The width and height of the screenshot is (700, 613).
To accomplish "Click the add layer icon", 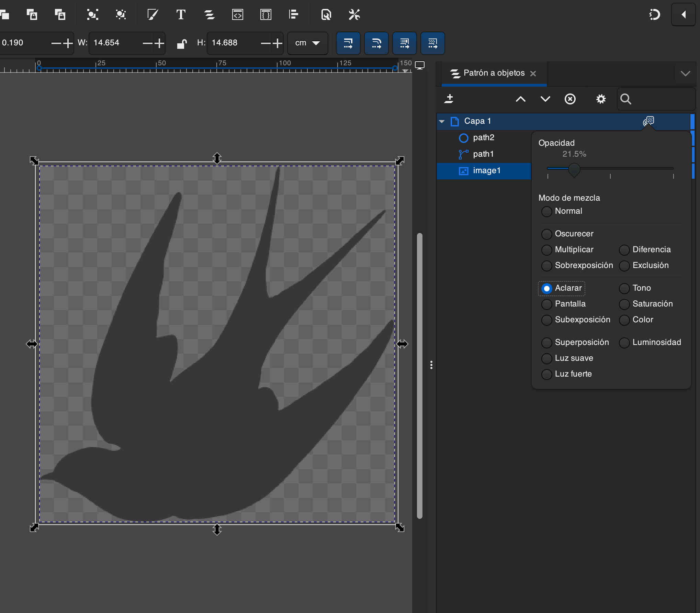I will pos(449,99).
